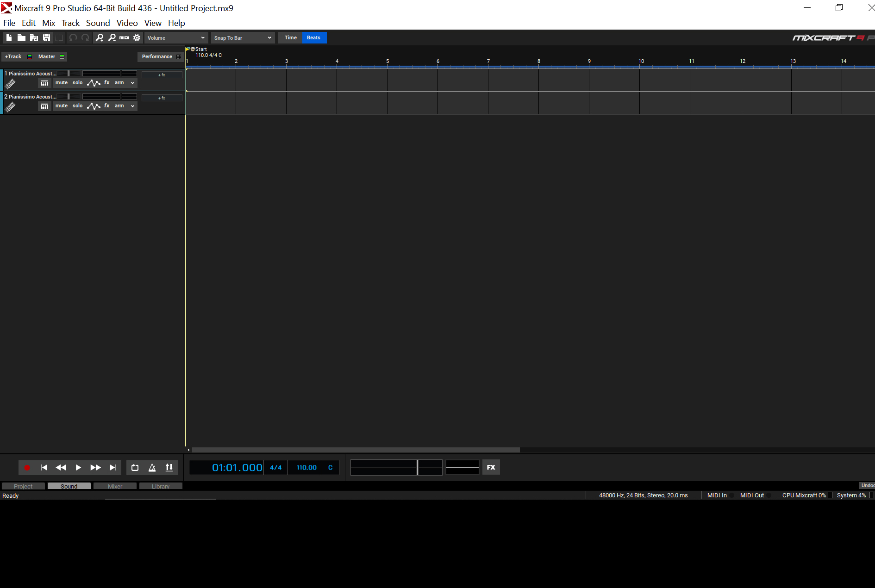Screen dimensions: 875x588
Task: Open the MIDI toolbar icon
Action: [124, 38]
